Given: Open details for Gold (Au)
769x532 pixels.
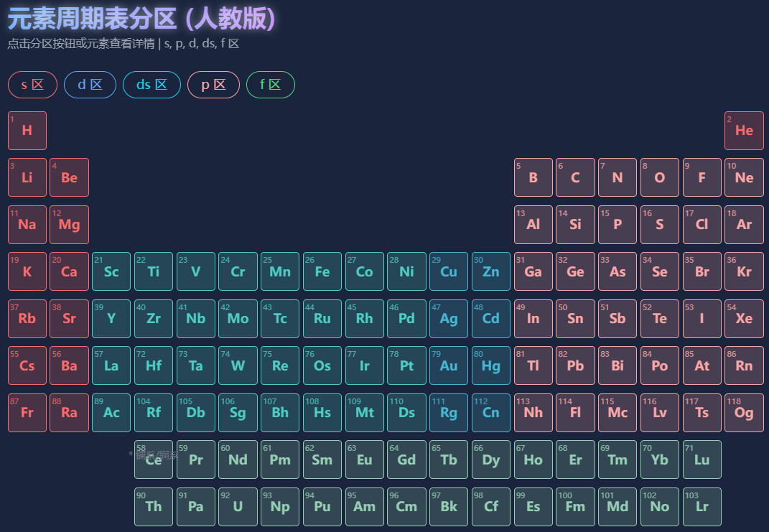Looking at the screenshot, I should pyautogui.click(x=449, y=365).
